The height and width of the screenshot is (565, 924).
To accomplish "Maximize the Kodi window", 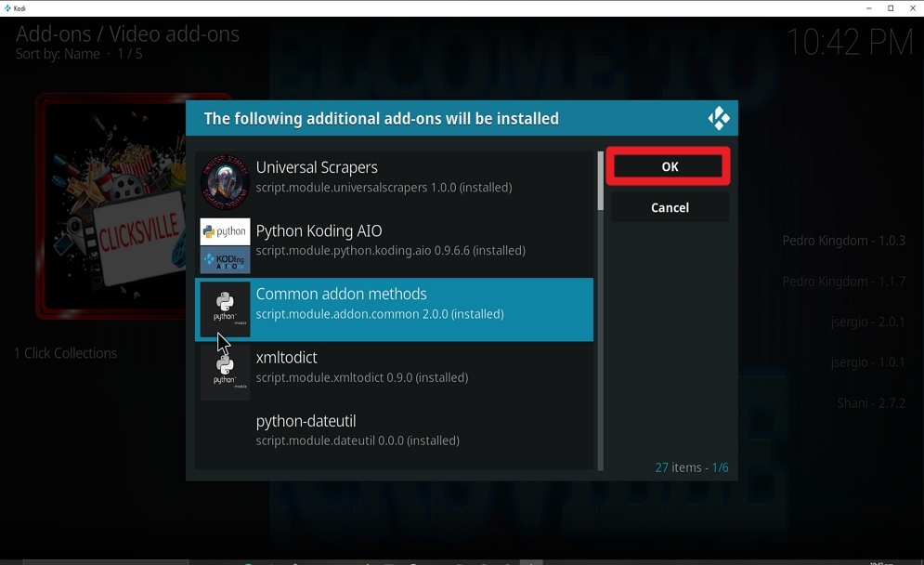I will coord(891,8).
